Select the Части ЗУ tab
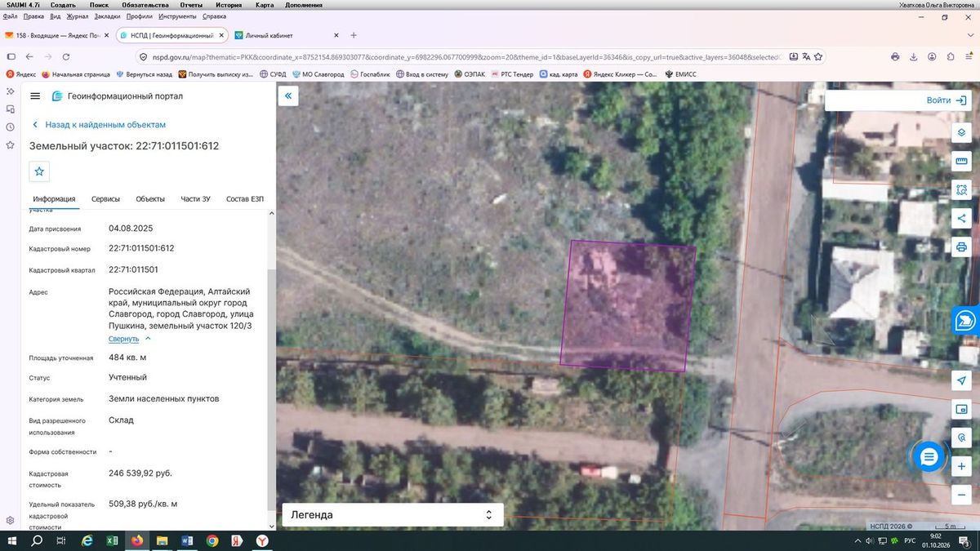This screenshot has height=551, width=980. click(x=196, y=199)
